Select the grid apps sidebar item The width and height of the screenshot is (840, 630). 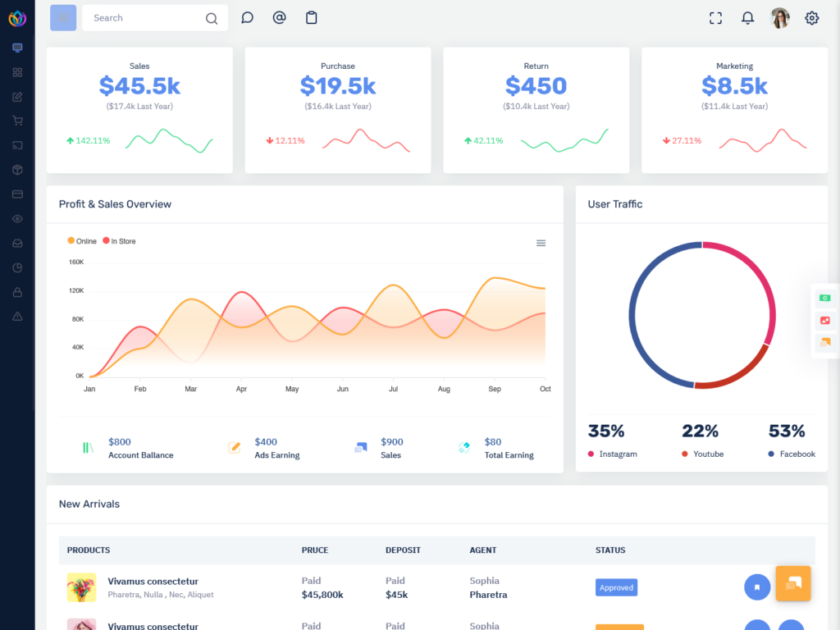[17, 72]
